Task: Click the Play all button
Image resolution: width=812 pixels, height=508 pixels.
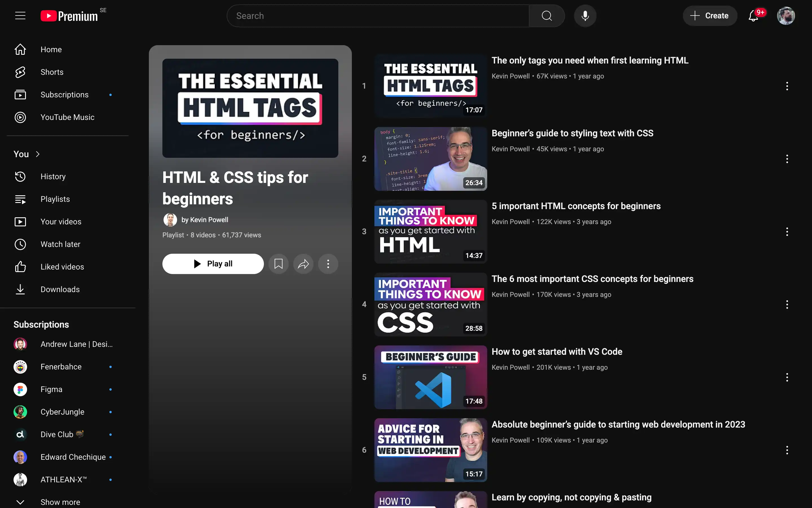Action: (x=213, y=264)
